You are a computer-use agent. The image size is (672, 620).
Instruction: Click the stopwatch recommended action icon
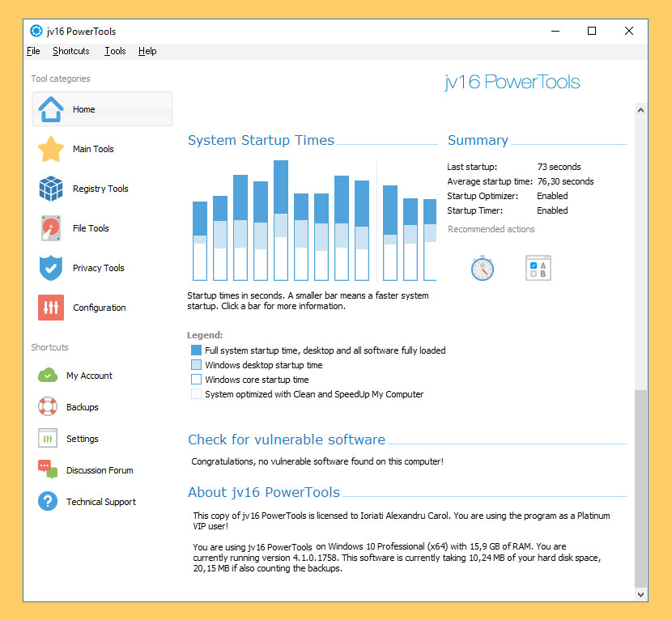pyautogui.click(x=483, y=268)
